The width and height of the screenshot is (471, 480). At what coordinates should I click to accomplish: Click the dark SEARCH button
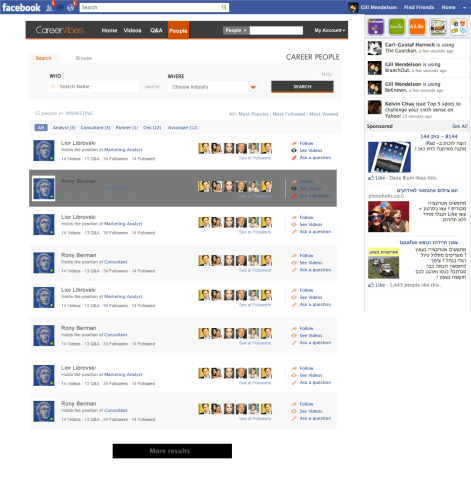[x=302, y=87]
